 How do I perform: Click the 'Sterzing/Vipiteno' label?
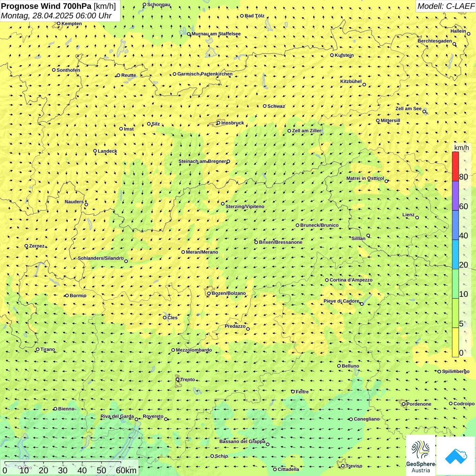click(245, 206)
